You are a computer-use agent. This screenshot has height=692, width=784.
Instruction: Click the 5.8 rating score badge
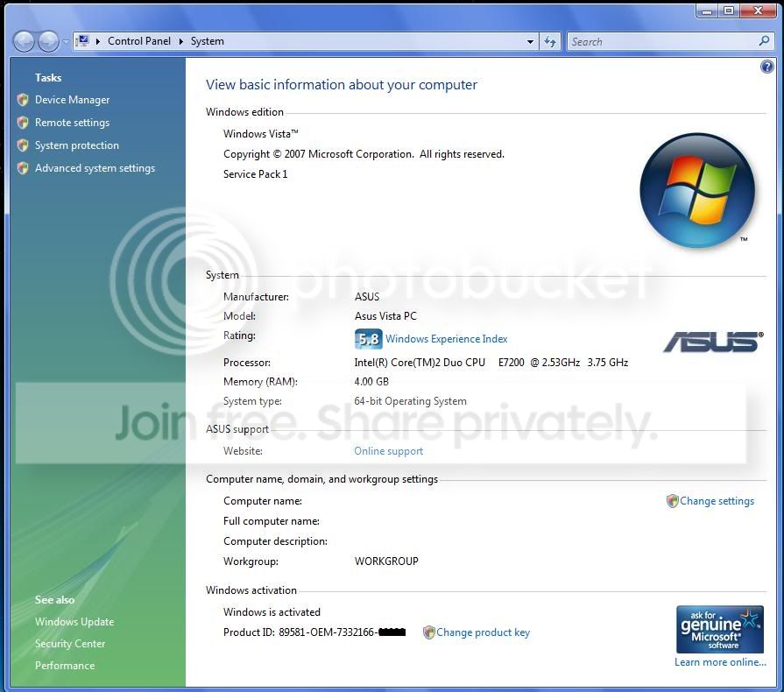[369, 339]
